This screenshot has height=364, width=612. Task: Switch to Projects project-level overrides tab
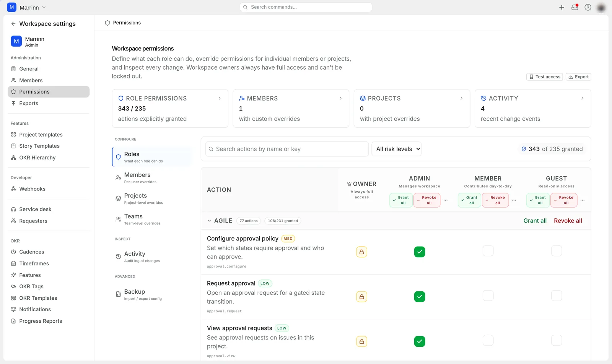151,198
